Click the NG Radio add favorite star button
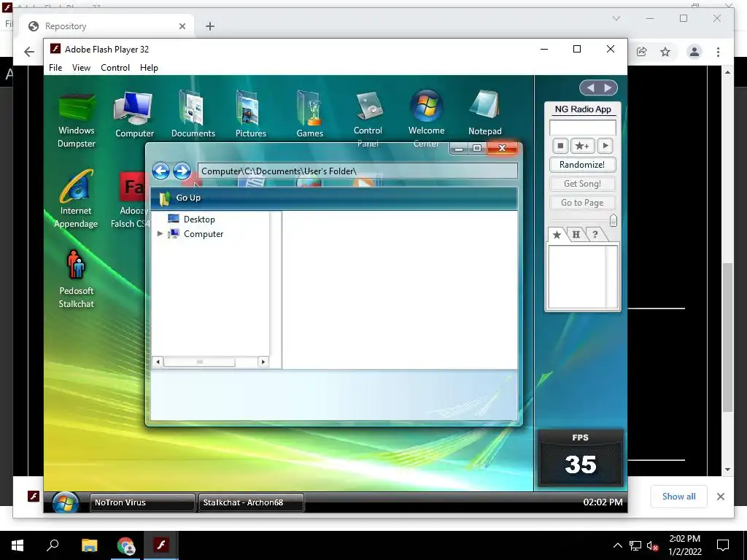Viewport: 747px width, 560px height. (x=582, y=146)
